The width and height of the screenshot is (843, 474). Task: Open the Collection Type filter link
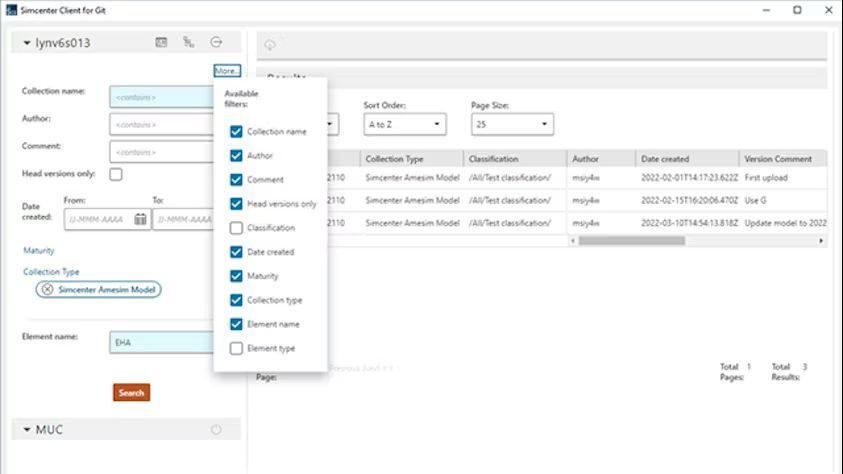coord(51,272)
